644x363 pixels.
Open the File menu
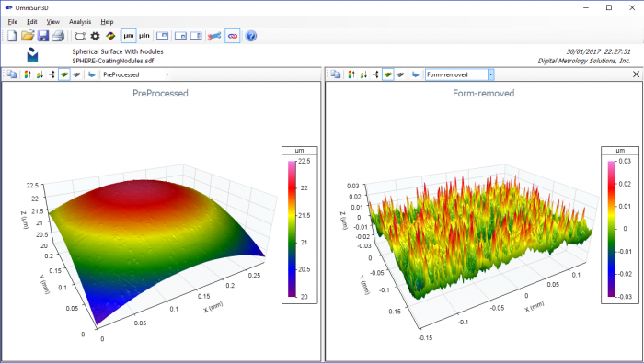point(13,22)
